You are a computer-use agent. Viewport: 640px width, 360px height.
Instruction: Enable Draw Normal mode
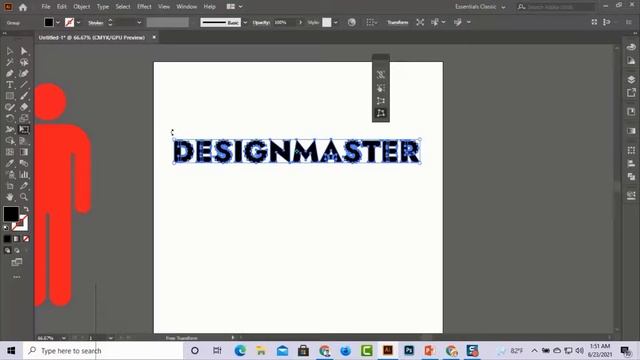[7, 250]
